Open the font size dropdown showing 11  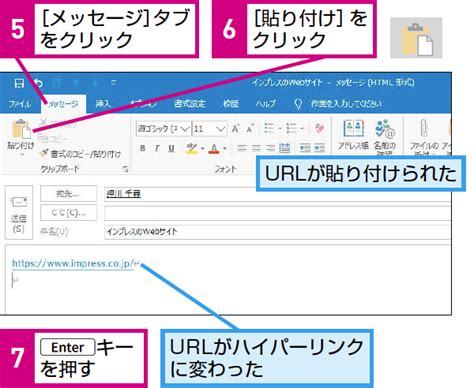point(209,129)
